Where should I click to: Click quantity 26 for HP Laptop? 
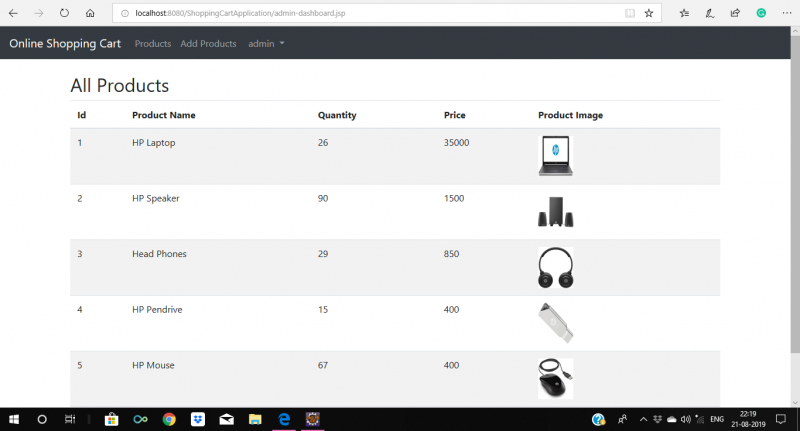(323, 143)
